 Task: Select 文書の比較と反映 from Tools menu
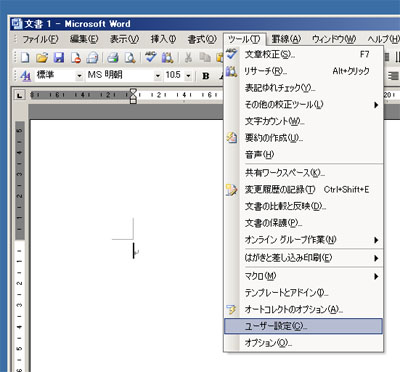pos(304,206)
